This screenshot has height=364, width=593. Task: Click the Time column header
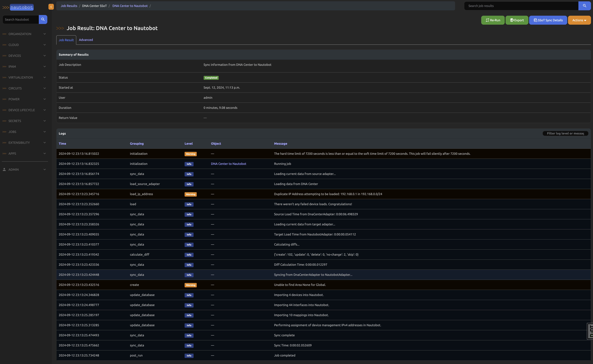[x=62, y=143]
